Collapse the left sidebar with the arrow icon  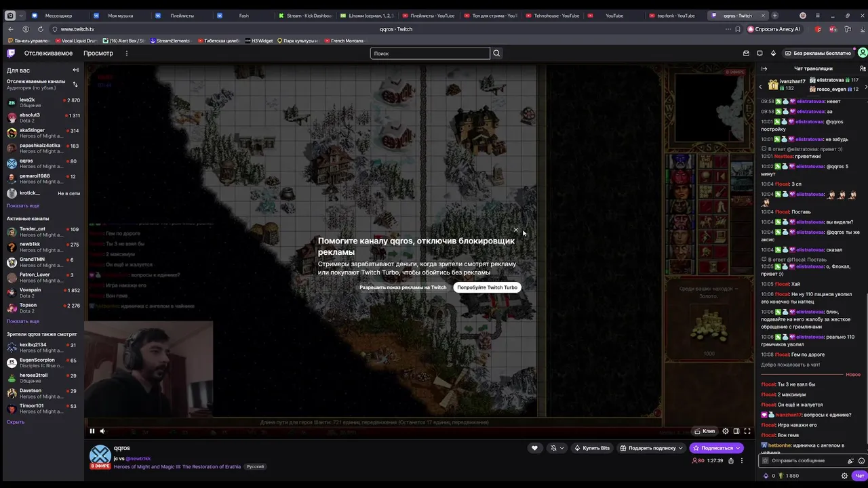coord(75,70)
